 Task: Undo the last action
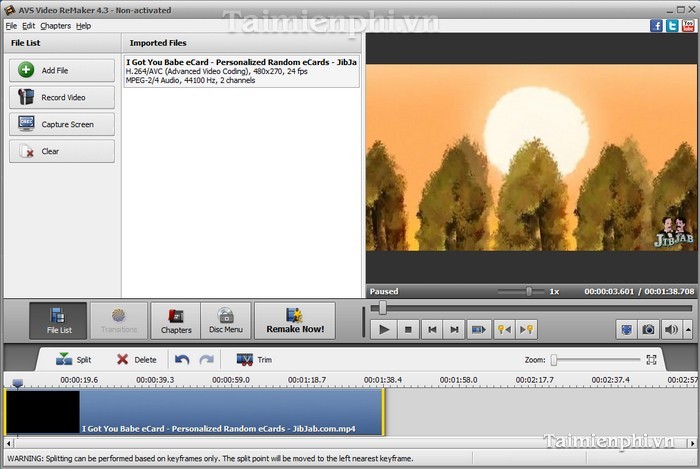coord(182,359)
